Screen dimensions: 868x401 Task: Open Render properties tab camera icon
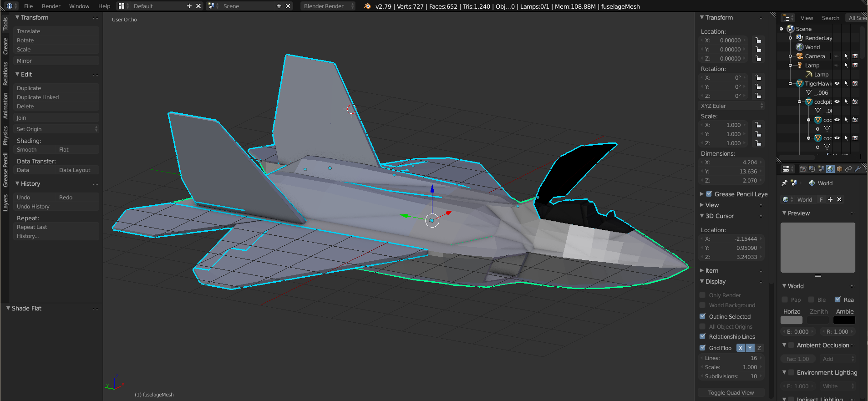point(803,169)
